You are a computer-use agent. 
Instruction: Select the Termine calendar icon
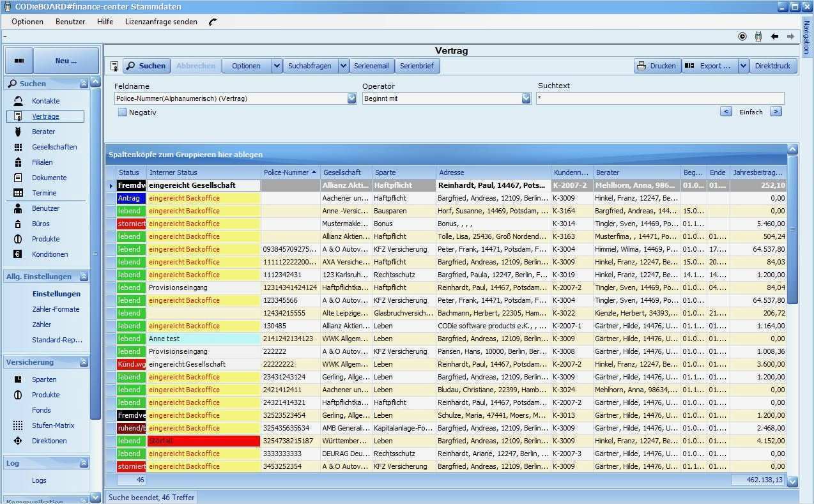[x=19, y=193]
